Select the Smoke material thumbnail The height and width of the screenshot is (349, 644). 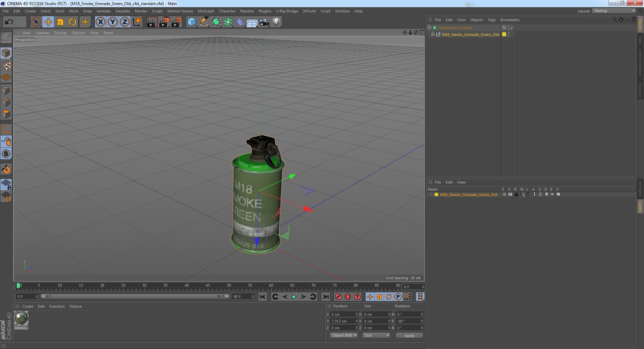21,318
